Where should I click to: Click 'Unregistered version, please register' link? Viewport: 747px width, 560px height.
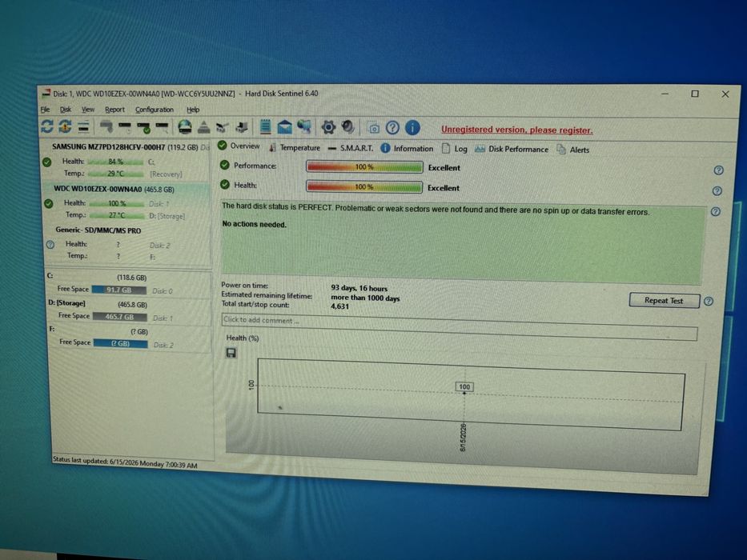tap(517, 130)
